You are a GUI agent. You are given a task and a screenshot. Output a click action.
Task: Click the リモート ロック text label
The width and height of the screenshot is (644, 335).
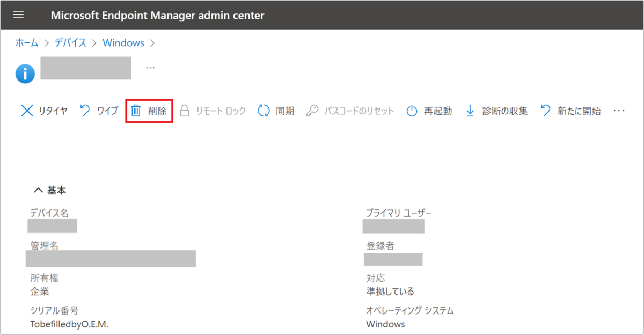(x=221, y=111)
